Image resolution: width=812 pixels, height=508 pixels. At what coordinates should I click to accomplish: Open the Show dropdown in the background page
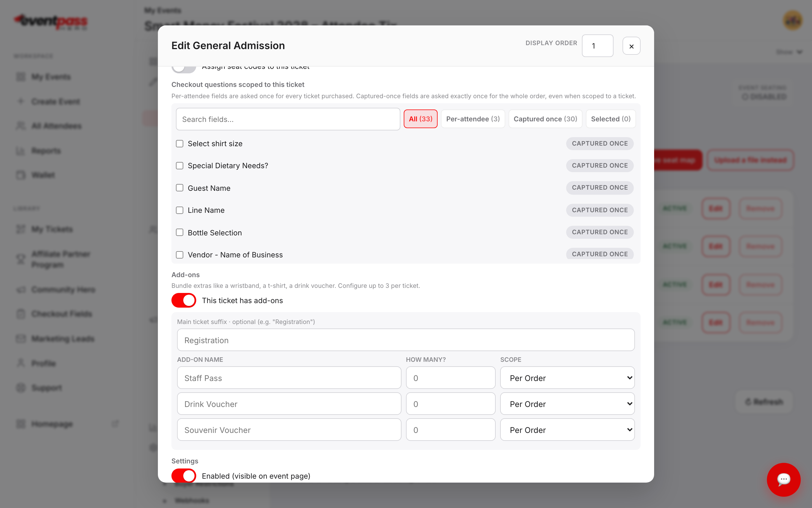(x=789, y=52)
